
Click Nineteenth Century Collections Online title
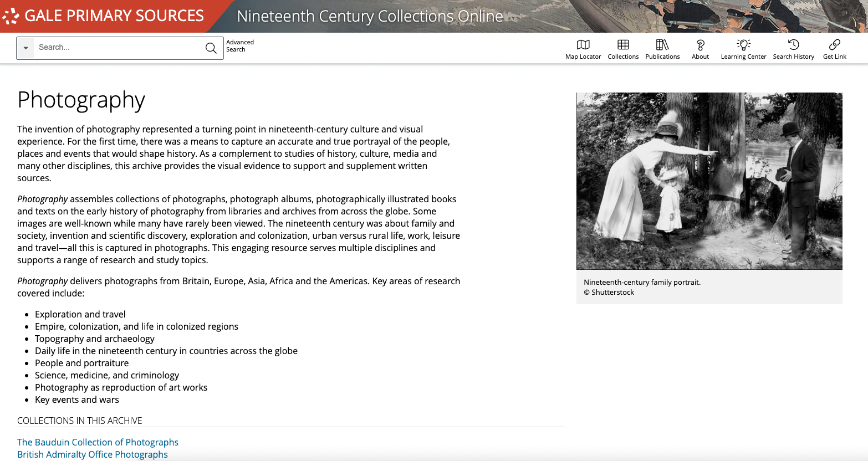click(x=370, y=16)
